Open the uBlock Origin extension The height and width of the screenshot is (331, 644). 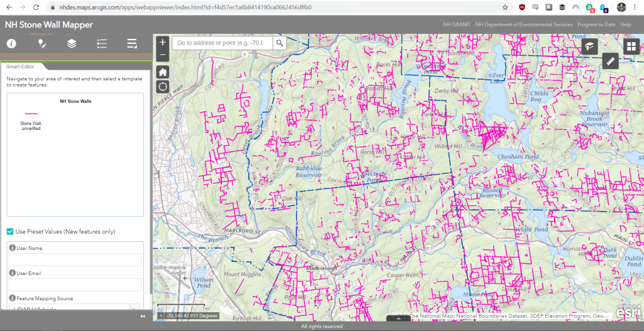tap(521, 8)
